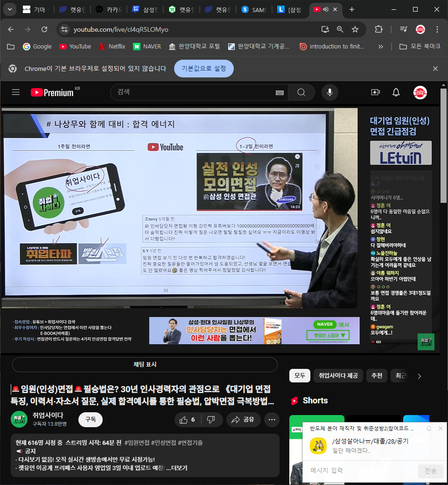The width and height of the screenshot is (448, 485).
Task: Open the YouTube create video icon
Action: point(375,92)
